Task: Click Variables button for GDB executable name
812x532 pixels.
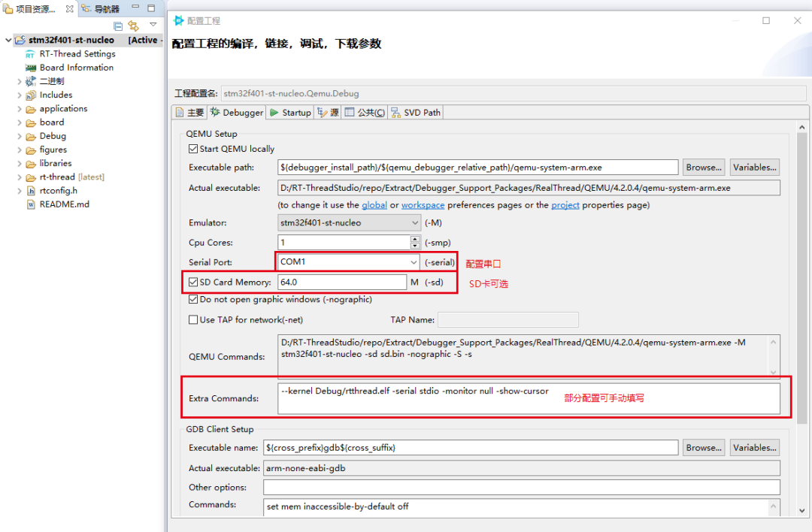Action: click(x=755, y=448)
